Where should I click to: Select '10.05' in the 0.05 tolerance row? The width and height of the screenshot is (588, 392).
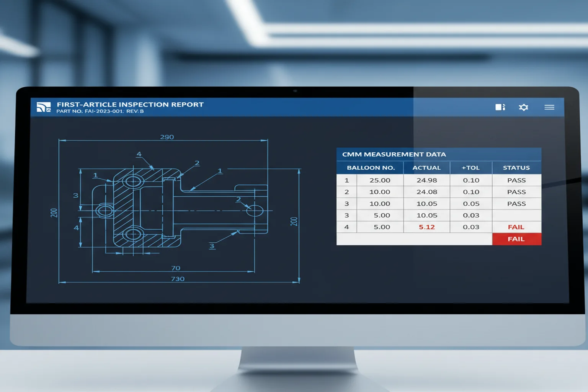pyautogui.click(x=426, y=204)
